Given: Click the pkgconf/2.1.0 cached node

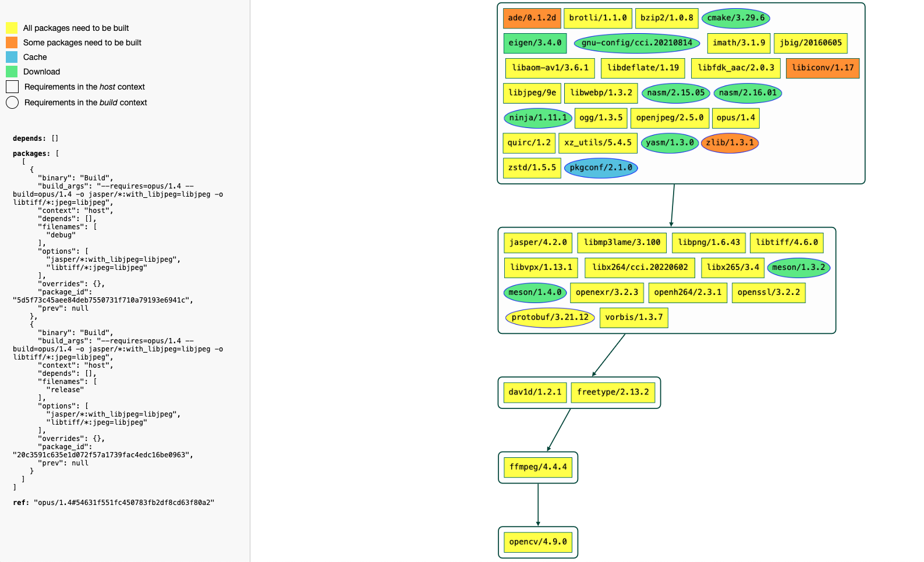Looking at the screenshot, I should [601, 168].
